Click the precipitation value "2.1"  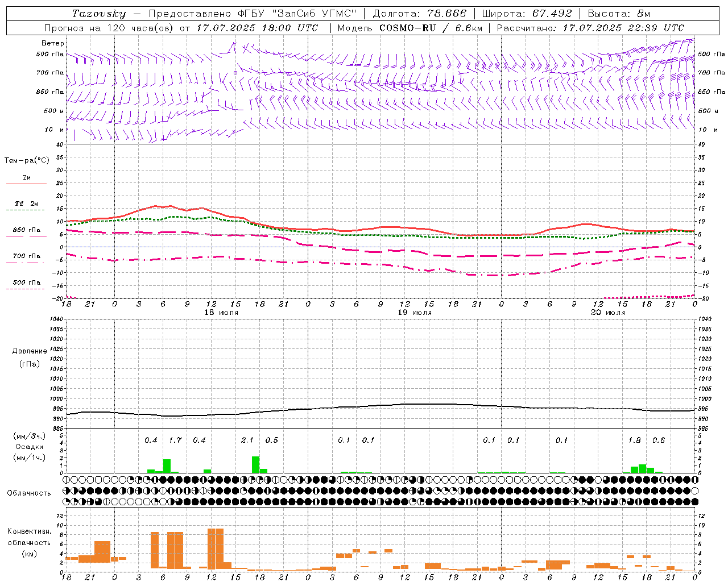pos(247,440)
